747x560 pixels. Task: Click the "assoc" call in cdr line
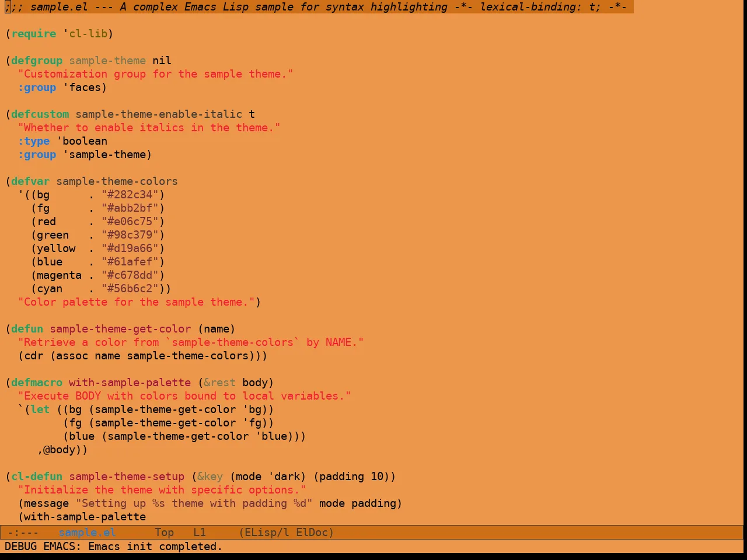point(72,356)
